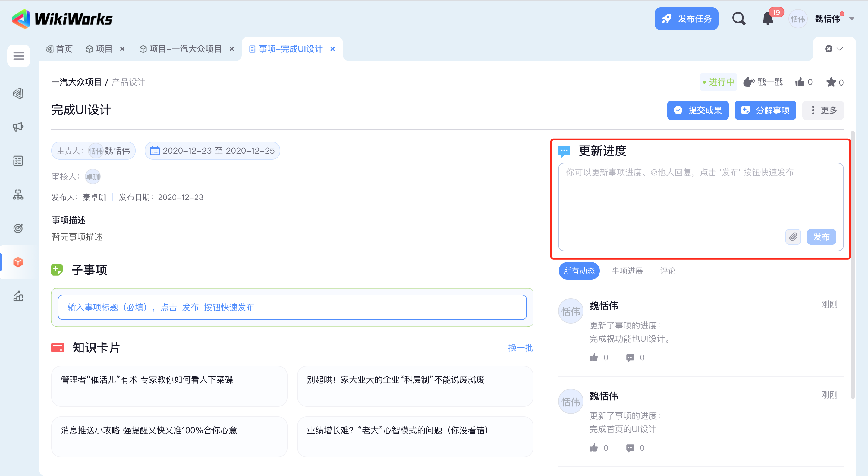Open the organization chart sidebar icon
Image resolution: width=868 pixels, height=476 pixels.
pos(18,195)
